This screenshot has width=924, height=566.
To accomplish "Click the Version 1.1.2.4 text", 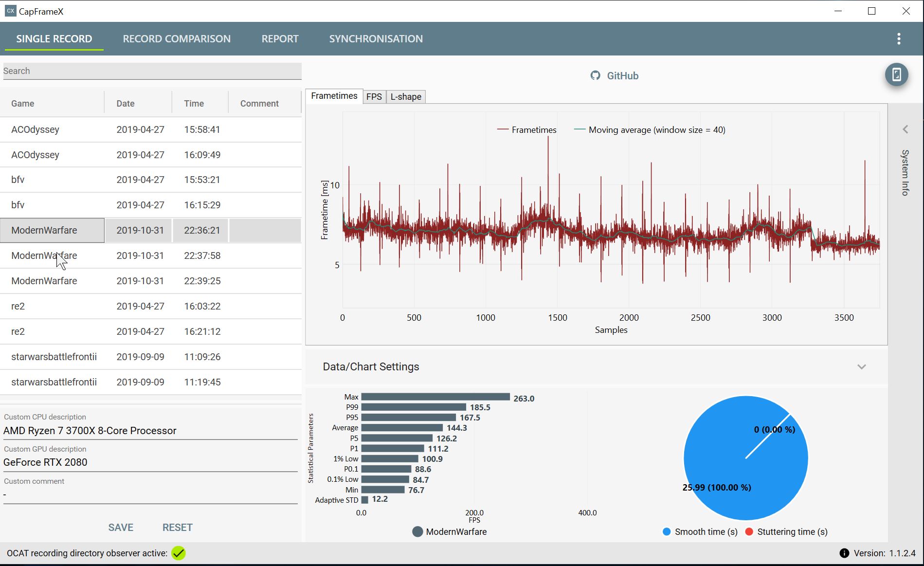I will point(885,553).
